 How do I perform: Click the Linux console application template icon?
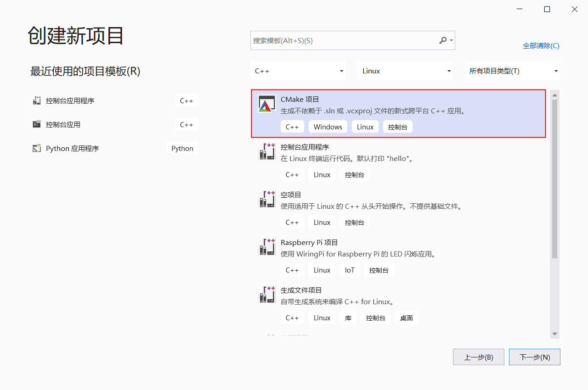[267, 151]
